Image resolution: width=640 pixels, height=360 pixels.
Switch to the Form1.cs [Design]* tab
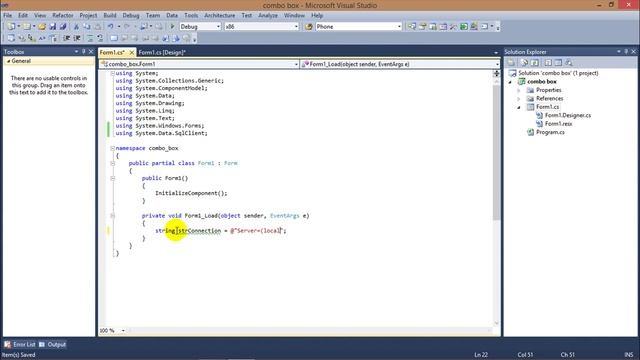[162, 52]
